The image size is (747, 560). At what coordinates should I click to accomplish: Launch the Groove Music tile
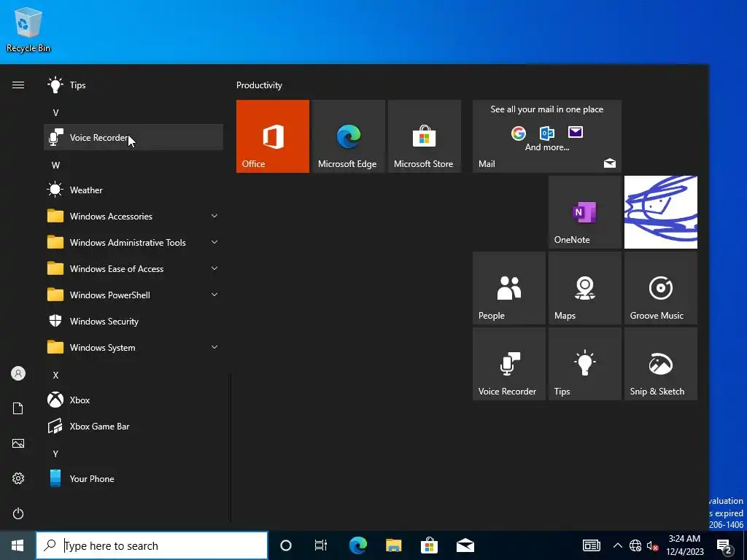point(661,288)
